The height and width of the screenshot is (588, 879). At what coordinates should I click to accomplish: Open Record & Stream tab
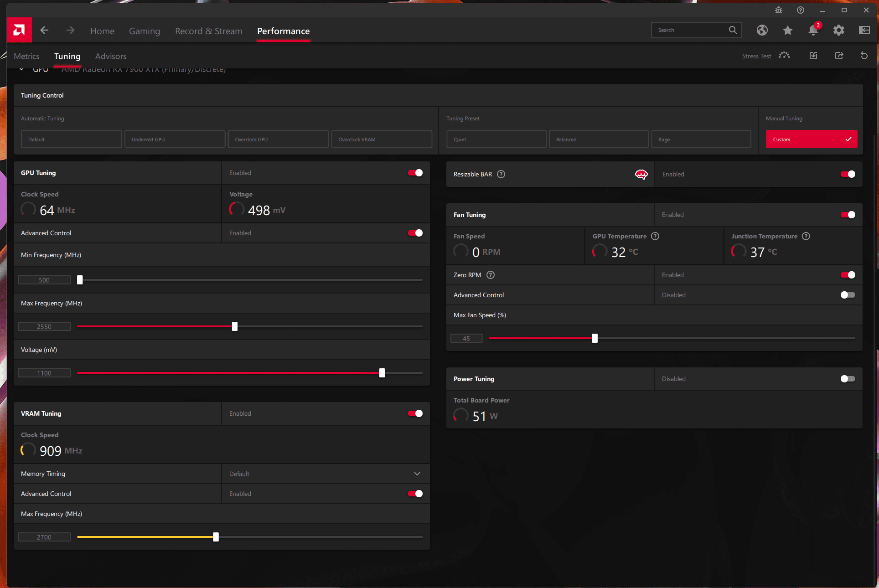click(x=209, y=31)
